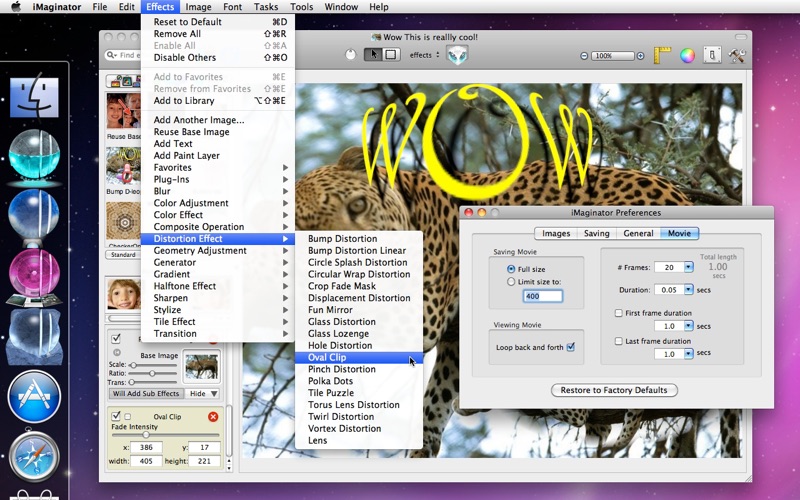Choose Add Text in Effects menu
Screen dimensions: 800x500
coord(218,144)
